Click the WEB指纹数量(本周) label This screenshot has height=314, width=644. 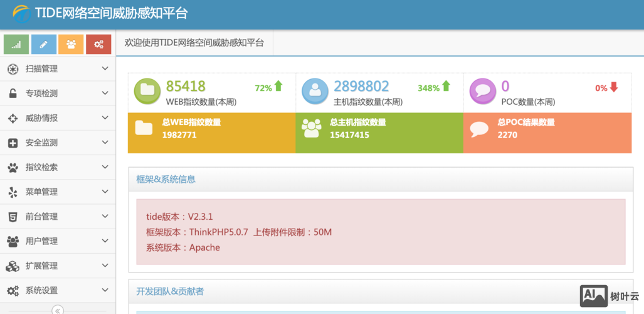pos(201,102)
